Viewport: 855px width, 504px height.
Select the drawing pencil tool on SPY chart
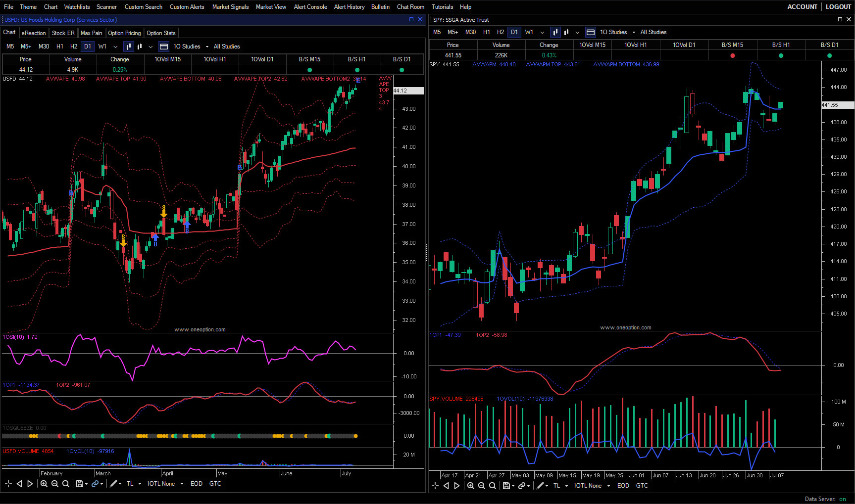click(x=541, y=486)
